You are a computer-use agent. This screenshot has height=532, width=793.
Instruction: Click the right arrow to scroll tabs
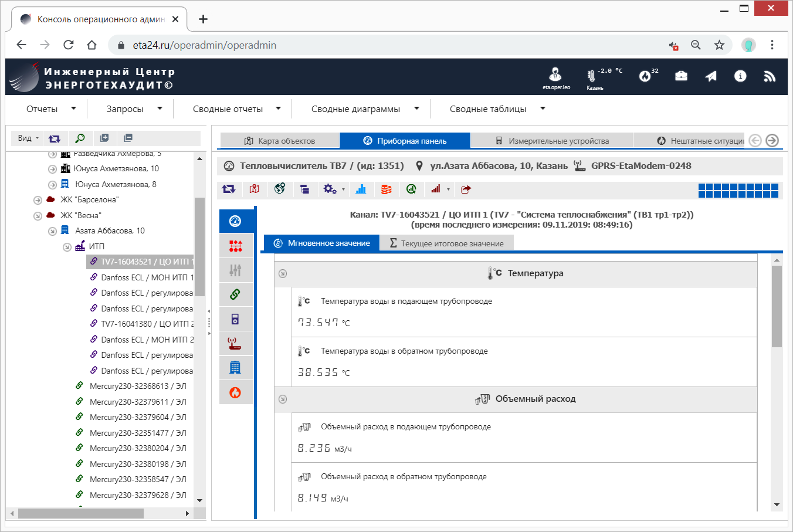pyautogui.click(x=772, y=140)
